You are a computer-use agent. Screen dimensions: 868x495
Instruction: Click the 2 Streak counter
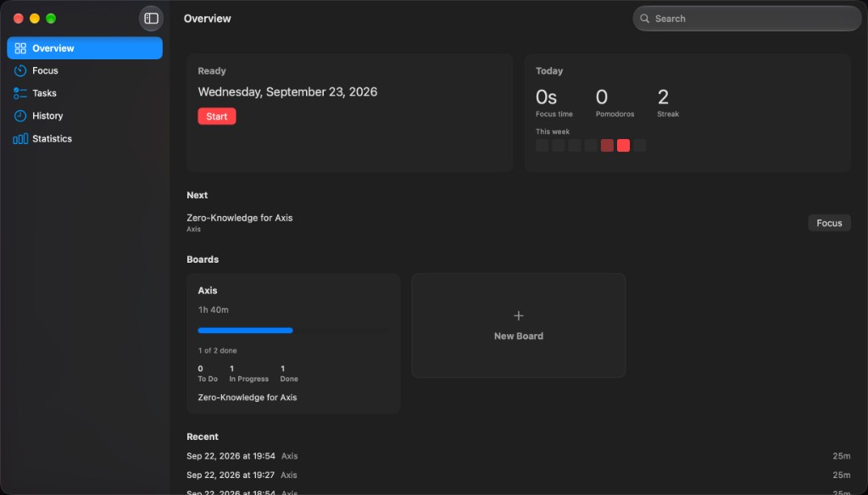click(663, 97)
